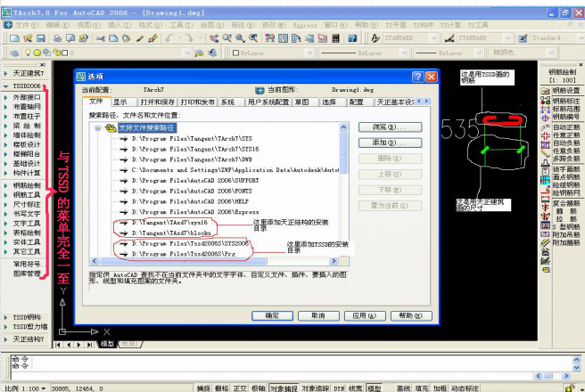Click the Plot printer icon
Image resolution: width=585 pixels, height=392 pixels.
(57, 38)
